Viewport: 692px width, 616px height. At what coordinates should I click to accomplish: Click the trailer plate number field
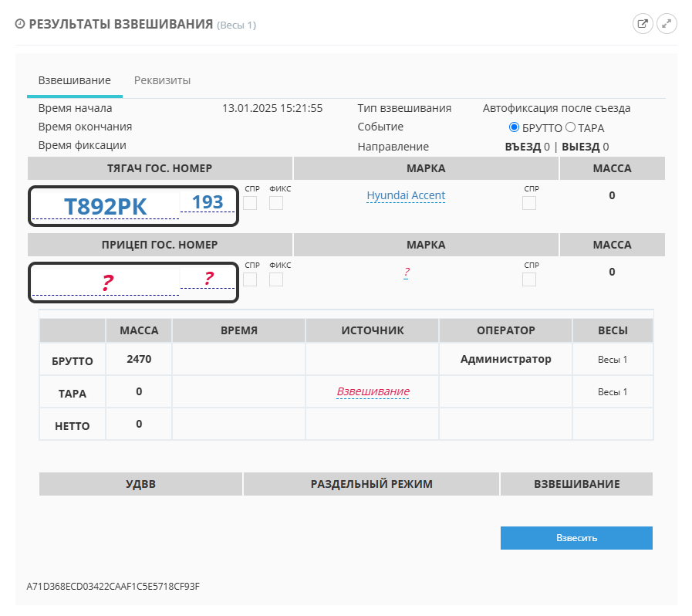pos(106,283)
